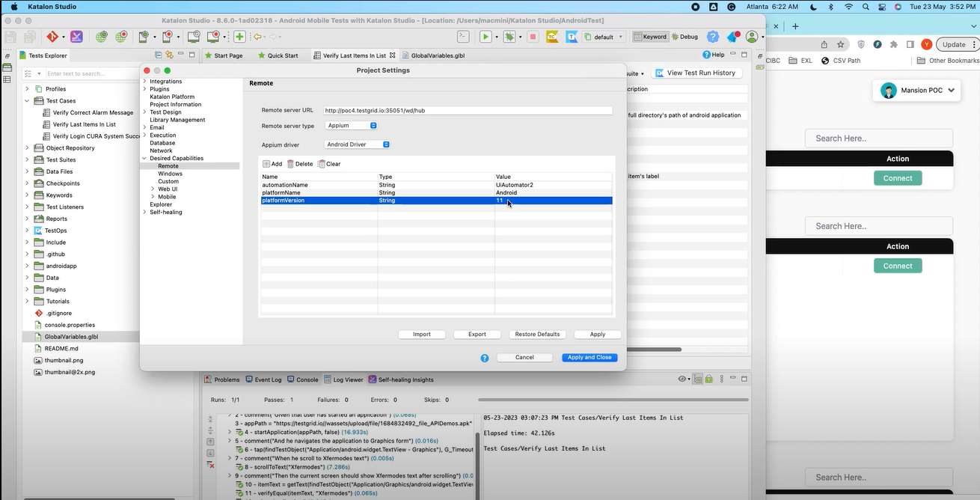
Task: Click the Debug bug icon next to Run
Action: pyautogui.click(x=509, y=37)
